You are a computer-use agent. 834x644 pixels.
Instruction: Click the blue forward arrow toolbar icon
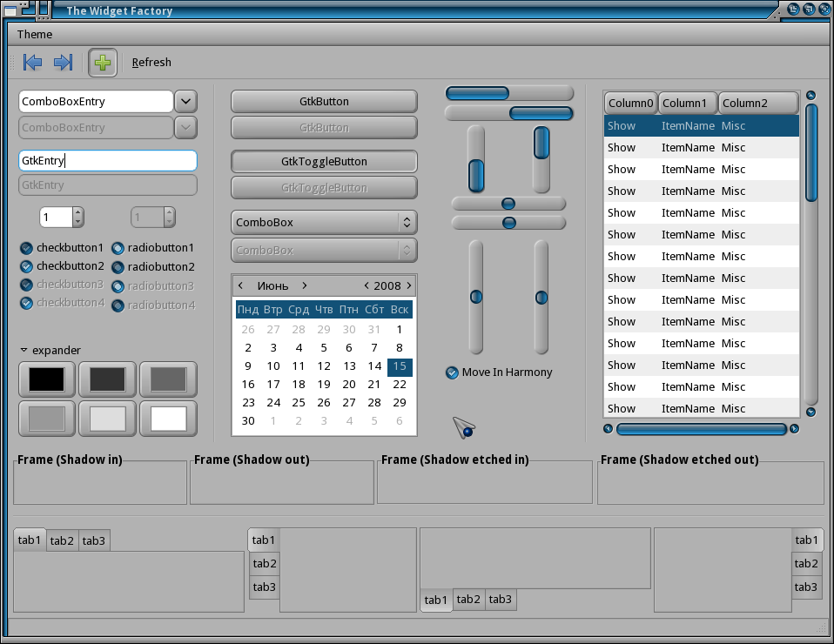pyautogui.click(x=64, y=62)
